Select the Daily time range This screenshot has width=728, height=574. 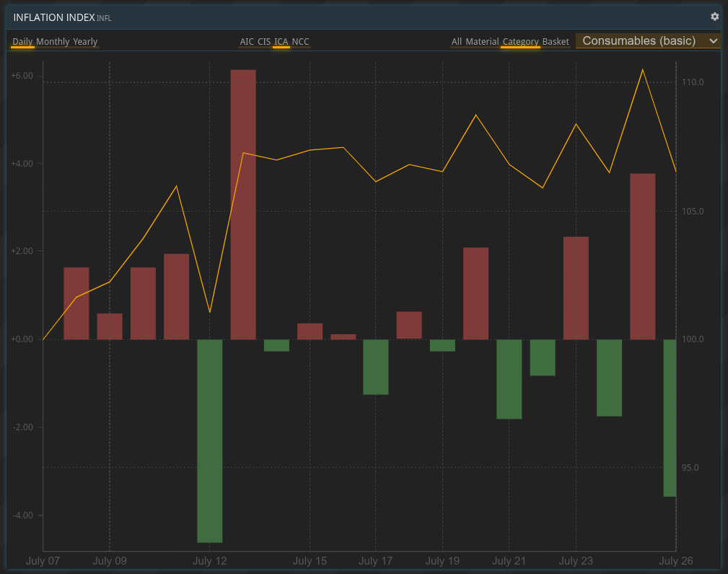click(x=22, y=41)
